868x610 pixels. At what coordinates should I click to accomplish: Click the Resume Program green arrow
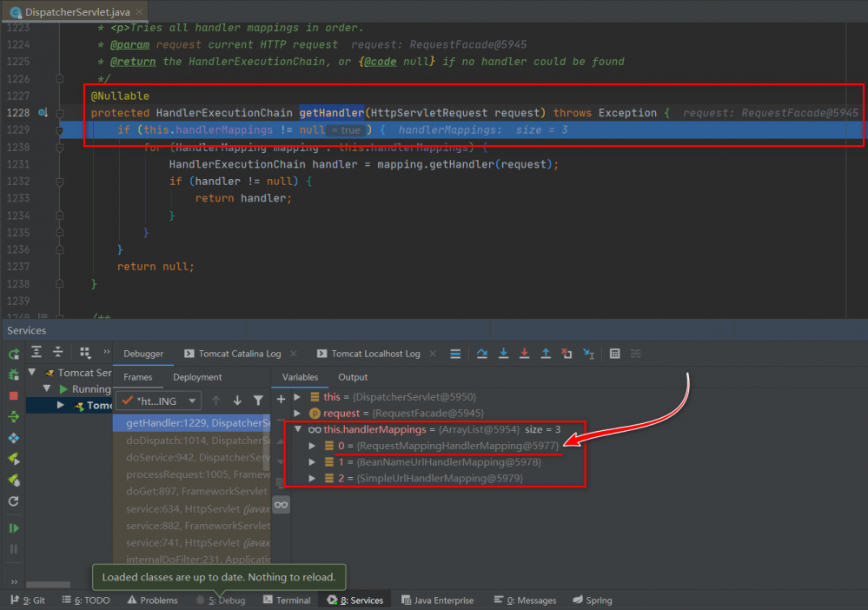click(x=13, y=528)
